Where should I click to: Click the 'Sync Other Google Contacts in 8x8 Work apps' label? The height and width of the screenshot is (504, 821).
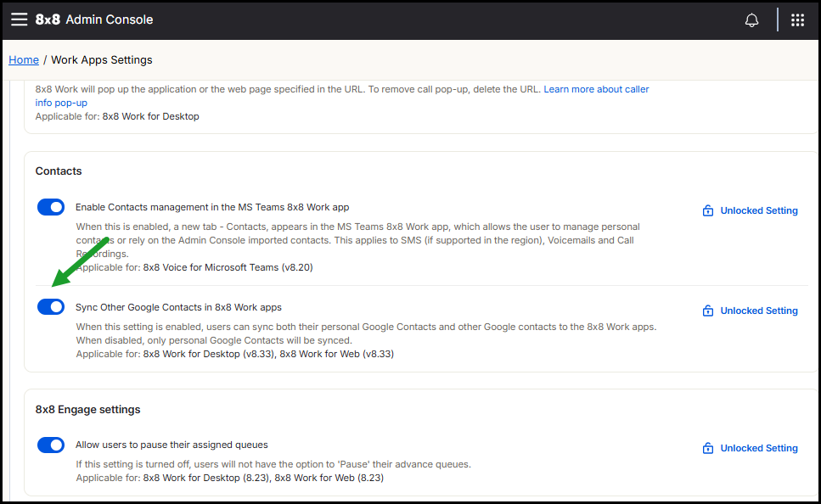(178, 307)
